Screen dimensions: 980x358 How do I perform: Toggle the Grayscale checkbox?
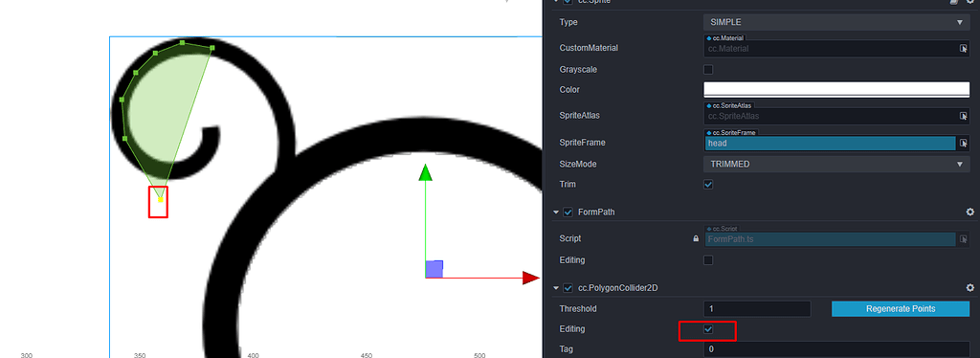coord(708,69)
